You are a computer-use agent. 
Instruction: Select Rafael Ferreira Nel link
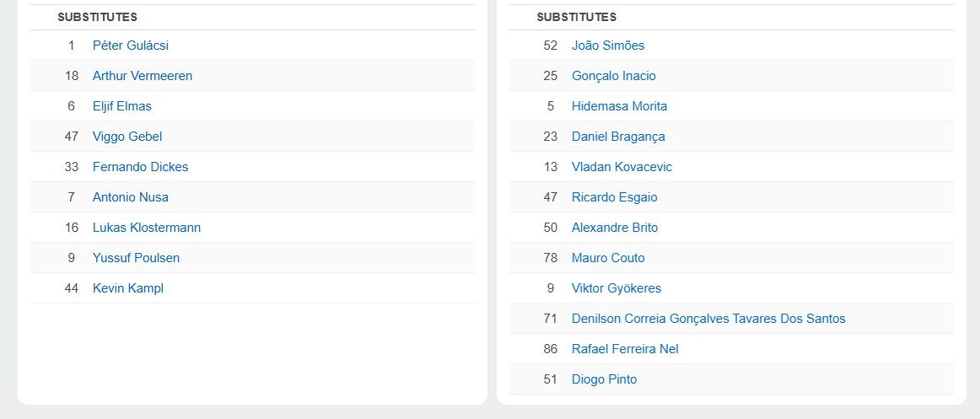coord(625,349)
